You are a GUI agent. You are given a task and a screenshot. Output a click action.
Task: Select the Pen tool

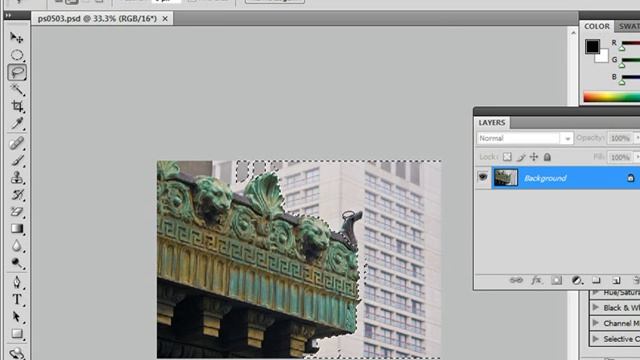pos(17,282)
